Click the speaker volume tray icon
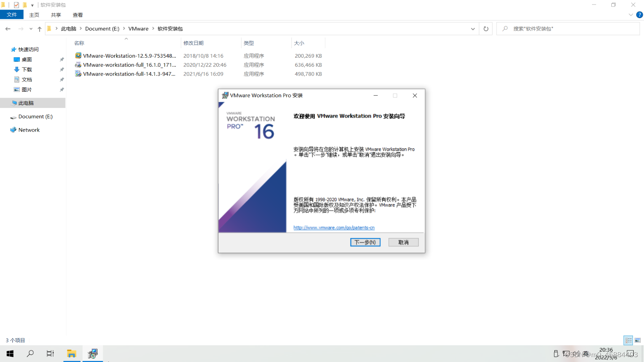Viewport: 644px width, 362px height. [x=576, y=354]
